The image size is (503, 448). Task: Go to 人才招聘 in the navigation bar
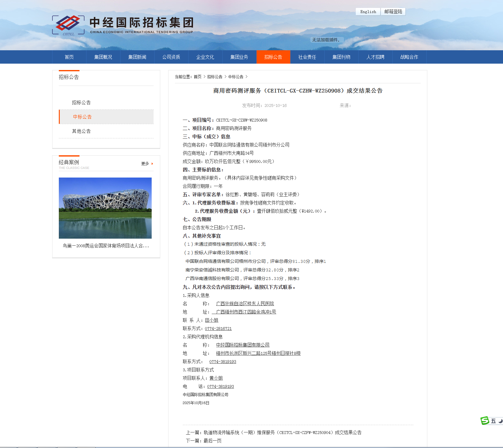[375, 57]
